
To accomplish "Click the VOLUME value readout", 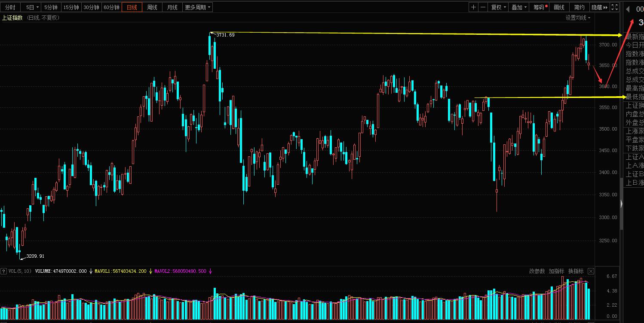I will pyautogui.click(x=61, y=271).
